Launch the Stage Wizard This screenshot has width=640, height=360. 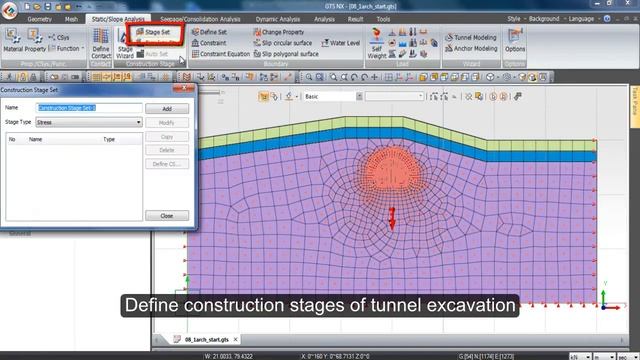coord(124,44)
